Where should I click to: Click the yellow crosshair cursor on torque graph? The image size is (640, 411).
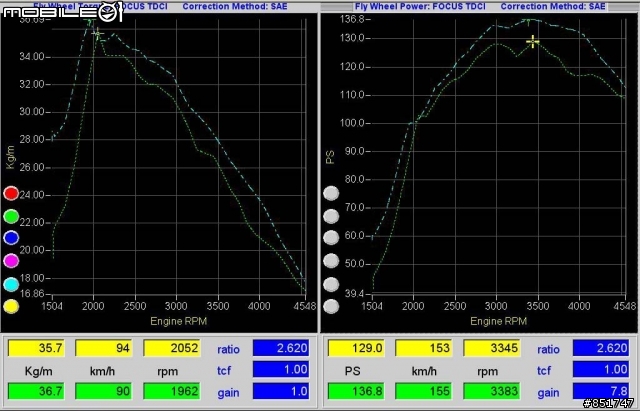click(x=97, y=34)
